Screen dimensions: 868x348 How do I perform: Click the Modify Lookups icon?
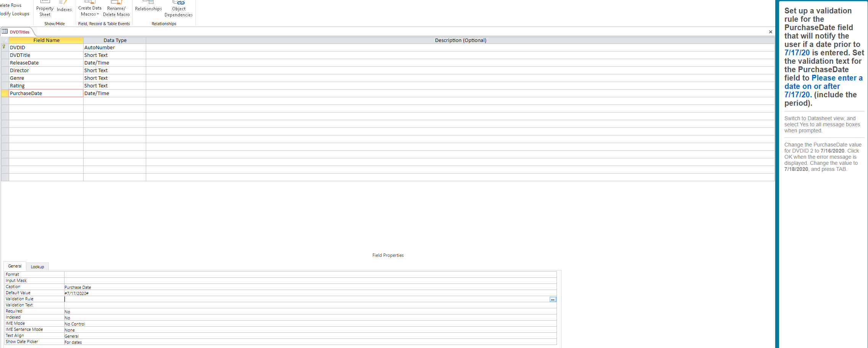[14, 13]
